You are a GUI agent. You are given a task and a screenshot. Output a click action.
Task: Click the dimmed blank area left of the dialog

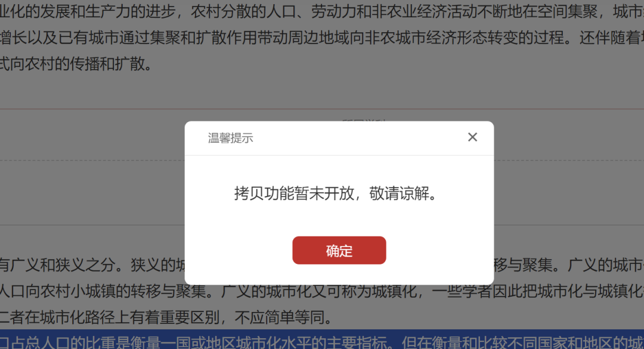pos(92,193)
